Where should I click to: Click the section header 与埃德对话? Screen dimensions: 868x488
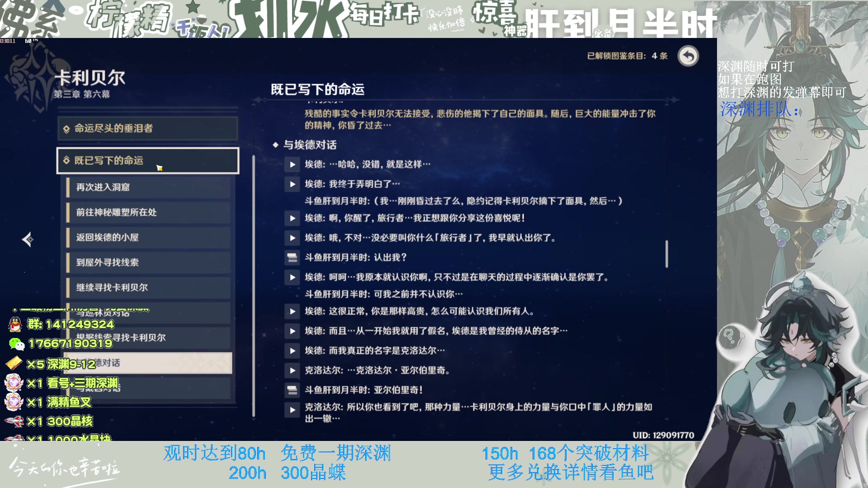pyautogui.click(x=310, y=145)
